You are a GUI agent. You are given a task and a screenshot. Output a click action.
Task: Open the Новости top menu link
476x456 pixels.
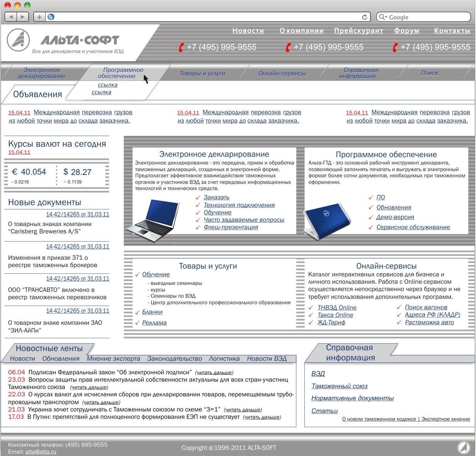pos(248,31)
